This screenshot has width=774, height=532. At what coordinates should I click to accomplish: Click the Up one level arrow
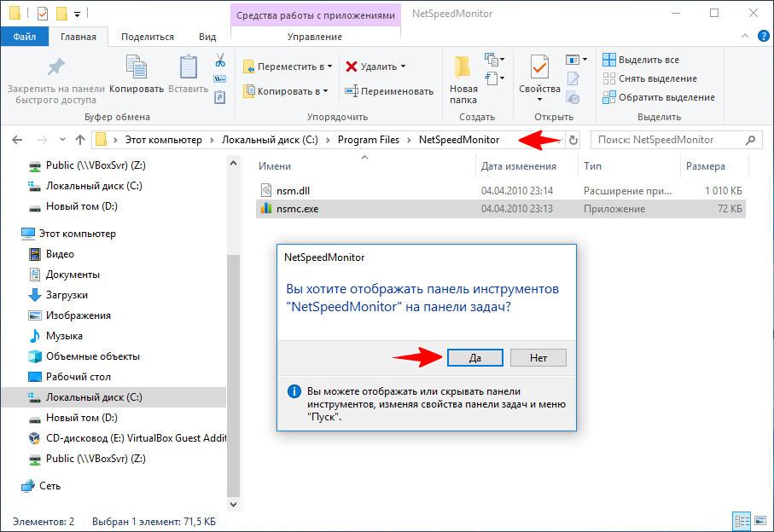(80, 140)
